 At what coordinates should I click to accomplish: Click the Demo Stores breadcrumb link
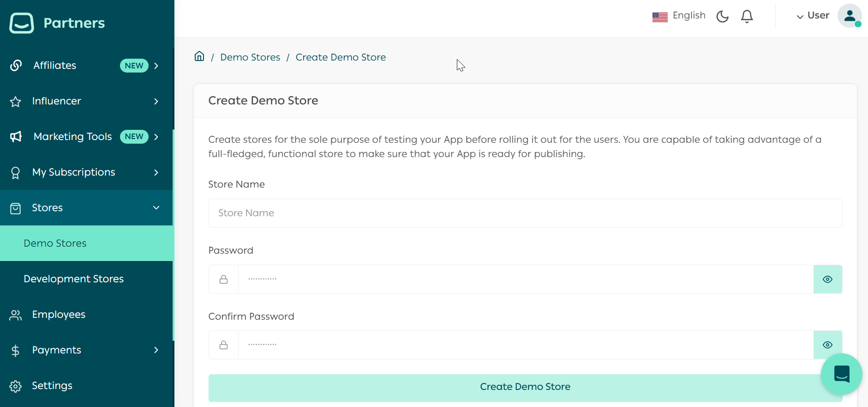tap(250, 57)
